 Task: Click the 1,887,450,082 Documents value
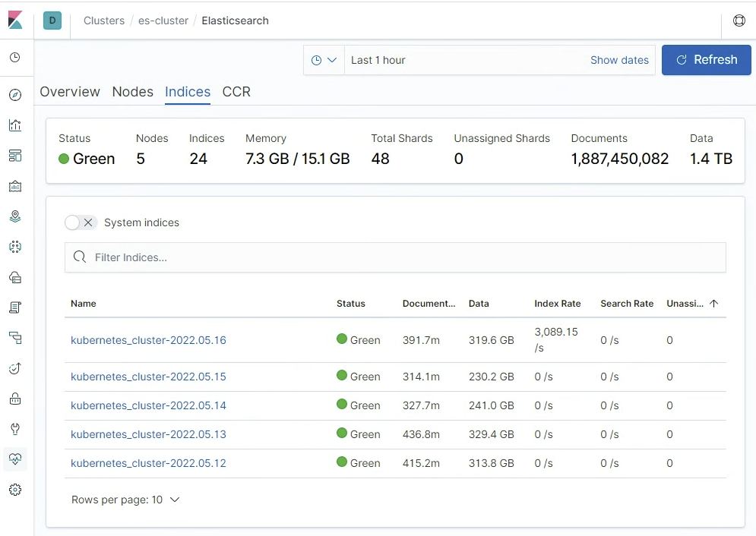click(x=619, y=159)
